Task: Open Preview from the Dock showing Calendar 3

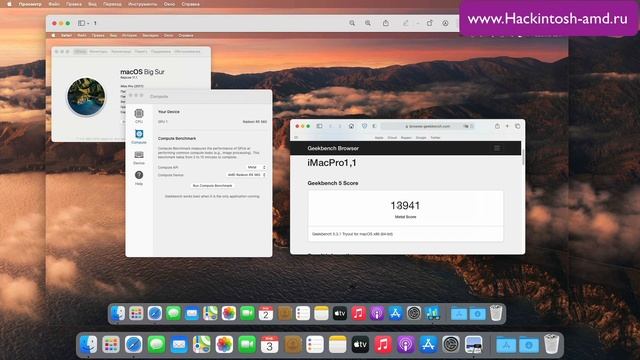Action: (473, 345)
